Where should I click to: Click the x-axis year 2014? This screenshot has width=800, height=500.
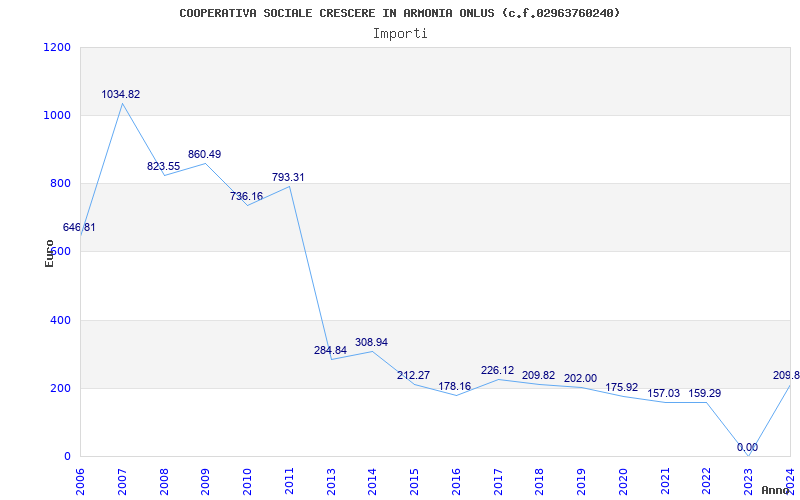click(373, 482)
